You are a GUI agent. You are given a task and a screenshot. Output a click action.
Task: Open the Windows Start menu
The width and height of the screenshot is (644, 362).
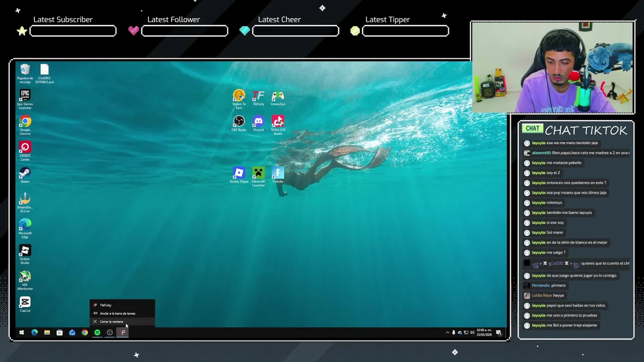click(x=22, y=332)
